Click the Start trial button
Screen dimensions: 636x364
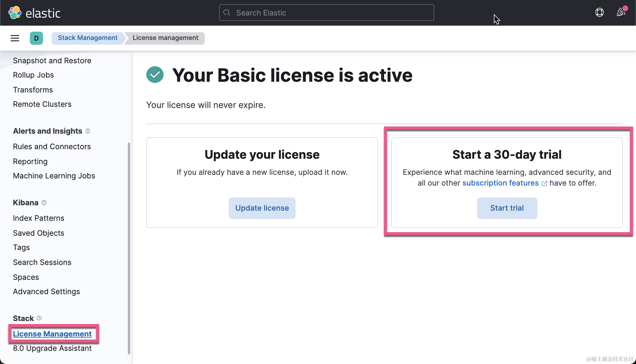point(507,208)
